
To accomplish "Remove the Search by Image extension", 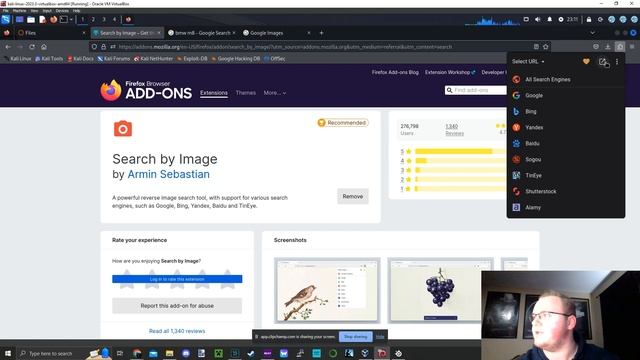I will [x=353, y=196].
